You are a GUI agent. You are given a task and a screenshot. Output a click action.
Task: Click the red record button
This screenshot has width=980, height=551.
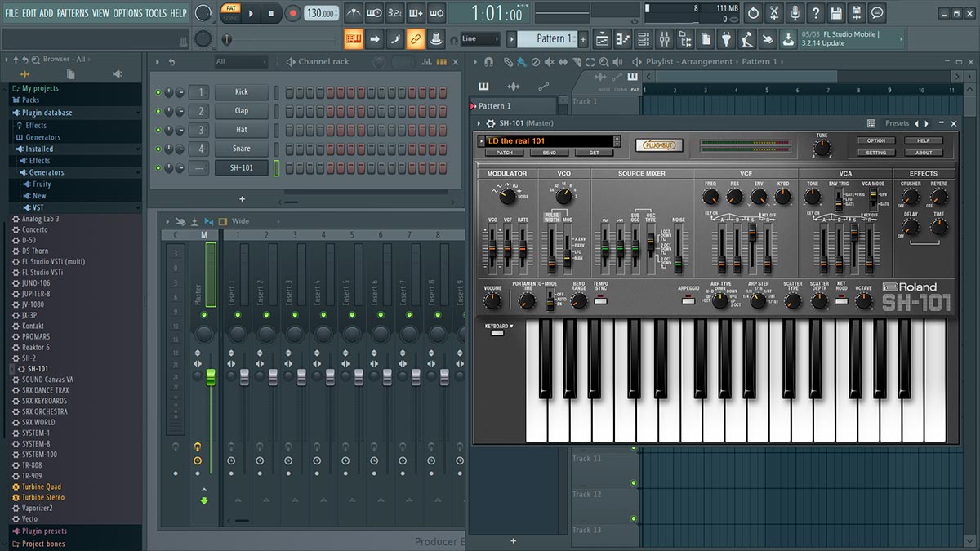point(292,13)
